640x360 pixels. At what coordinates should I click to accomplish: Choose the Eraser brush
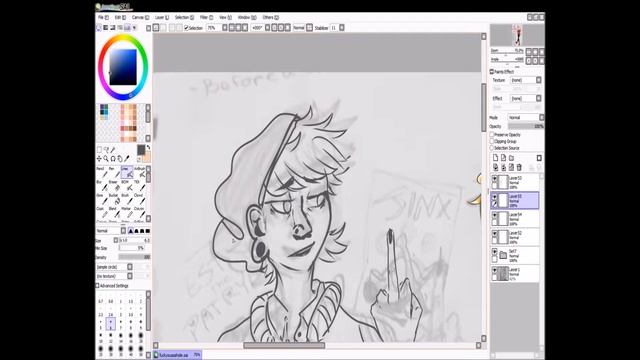pyautogui.click(x=114, y=186)
